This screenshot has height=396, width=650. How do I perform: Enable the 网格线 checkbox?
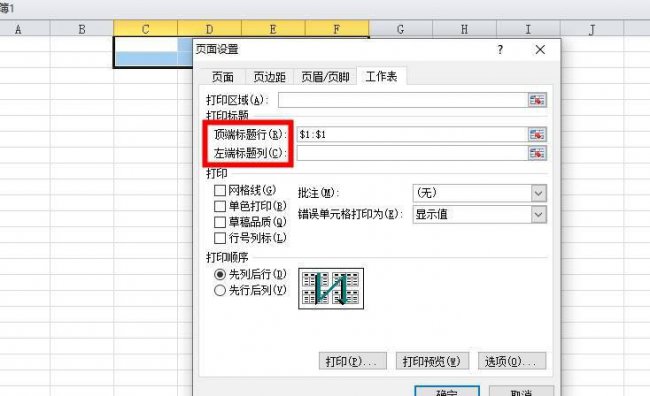(x=220, y=190)
